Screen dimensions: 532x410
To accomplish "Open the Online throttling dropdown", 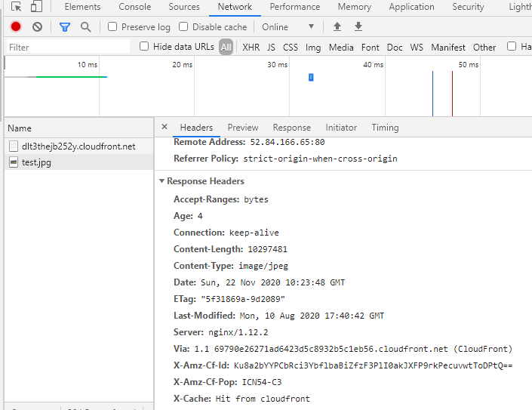I will click(x=288, y=27).
